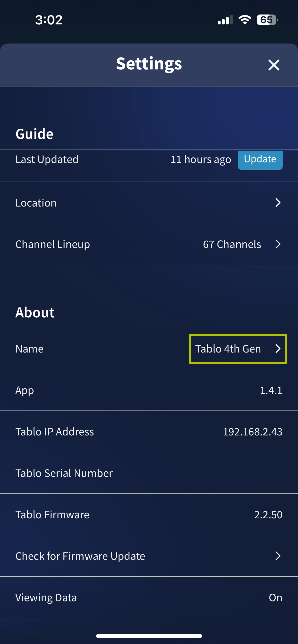Image resolution: width=298 pixels, height=644 pixels.
Task: Tap the chevron for Check for Firmware Update
Action: tap(279, 556)
